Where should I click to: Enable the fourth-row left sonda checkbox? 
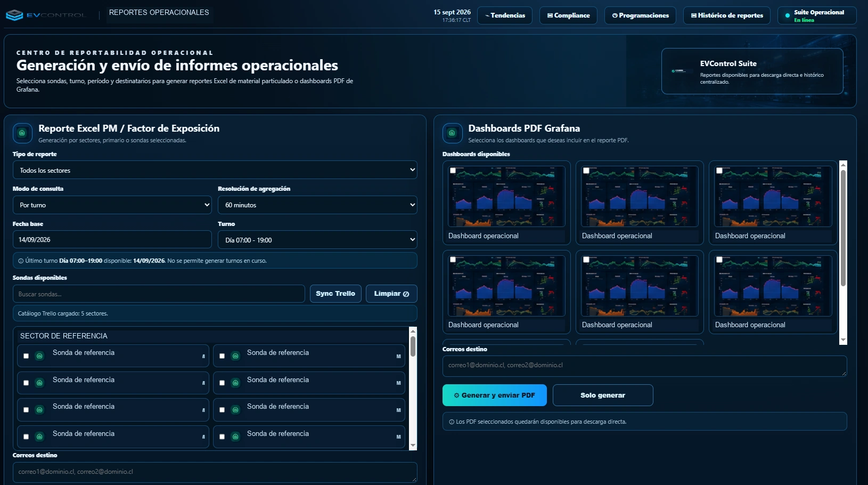pyautogui.click(x=26, y=436)
